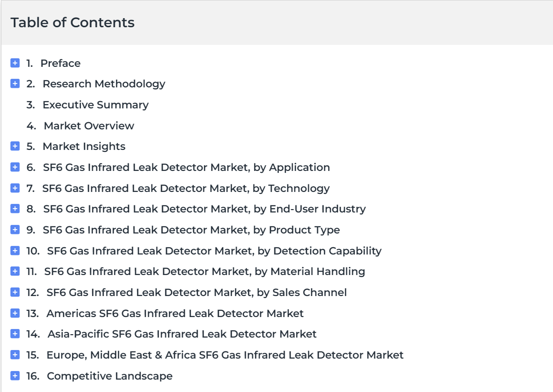Click the Preface title text
This screenshot has width=553, height=392.
coord(60,64)
